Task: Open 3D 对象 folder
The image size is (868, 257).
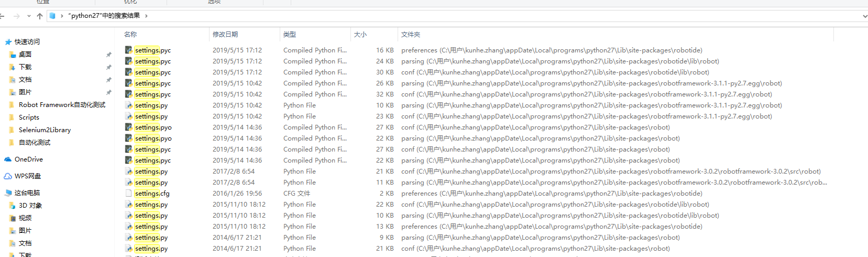Action: click(30, 206)
